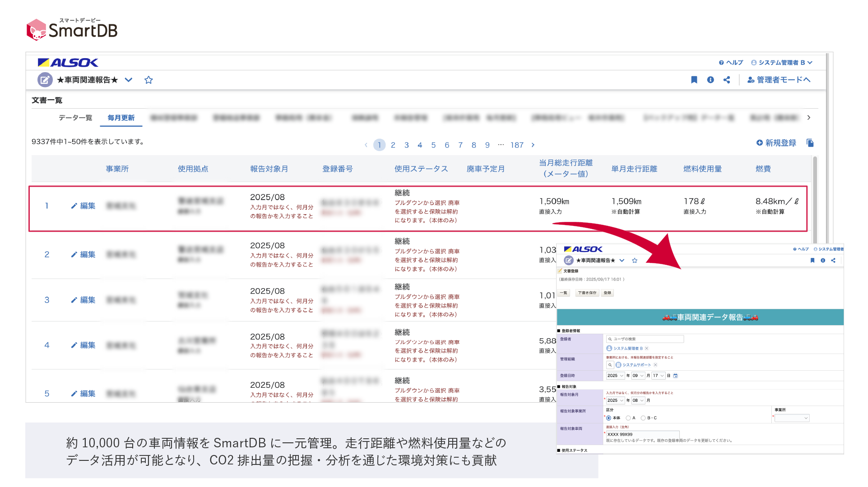Click the ユーザの検索 input field

[x=645, y=339]
